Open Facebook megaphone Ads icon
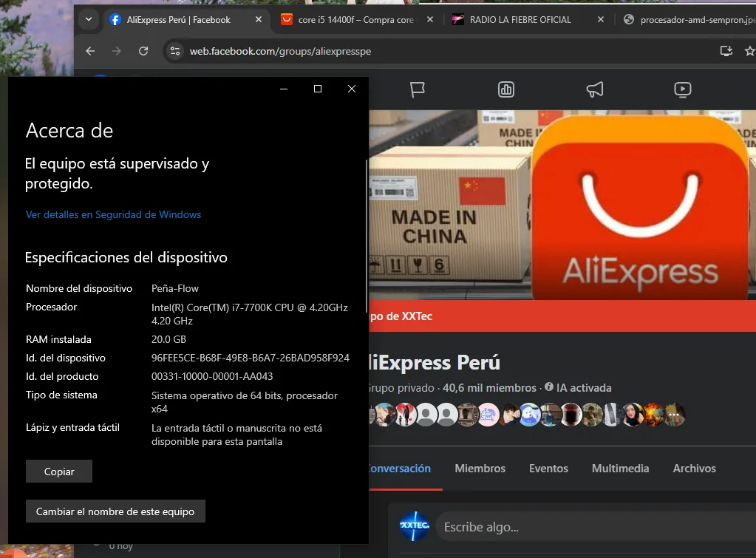This screenshot has width=756, height=558. 594,89
